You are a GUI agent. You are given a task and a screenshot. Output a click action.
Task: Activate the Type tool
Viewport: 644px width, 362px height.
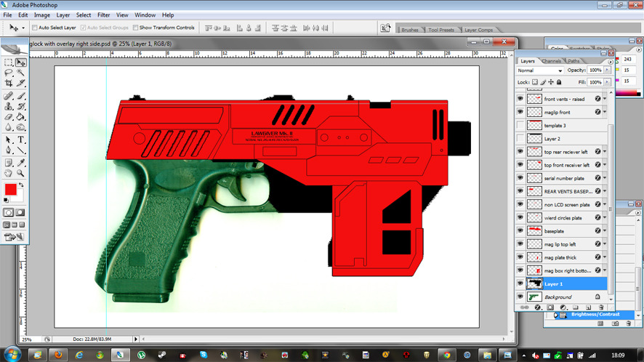click(21, 140)
